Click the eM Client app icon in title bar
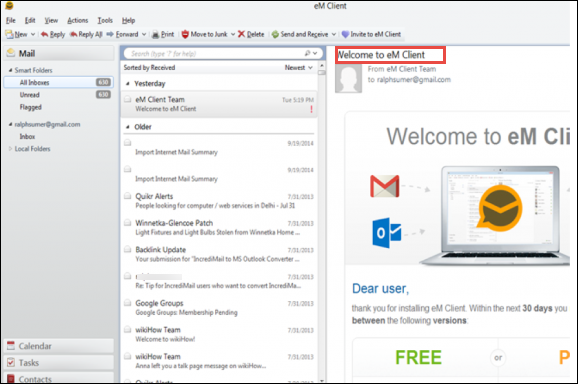This screenshot has height=384, width=578. click(10, 5)
